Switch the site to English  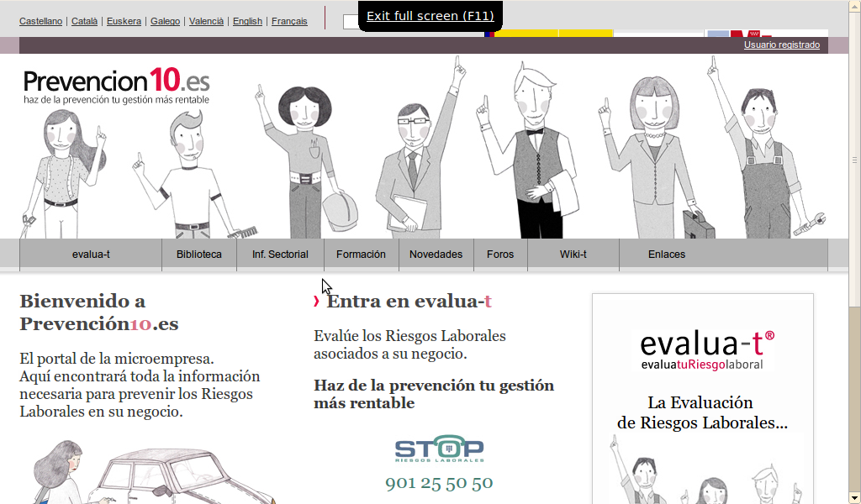(x=248, y=21)
